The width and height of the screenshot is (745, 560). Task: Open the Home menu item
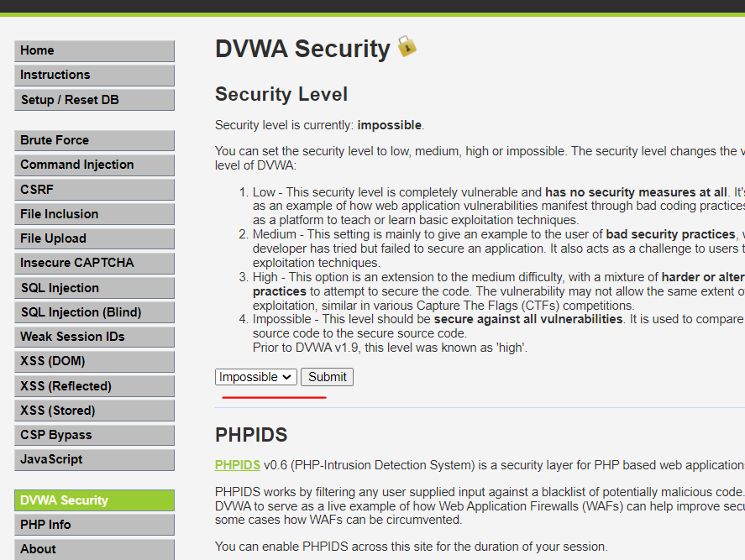(x=94, y=51)
